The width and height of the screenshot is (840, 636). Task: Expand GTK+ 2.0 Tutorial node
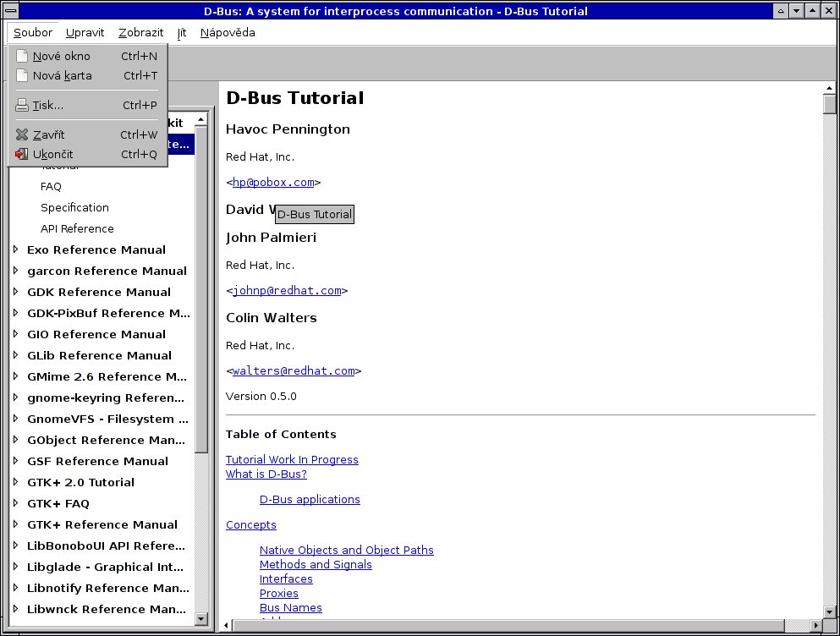point(15,482)
